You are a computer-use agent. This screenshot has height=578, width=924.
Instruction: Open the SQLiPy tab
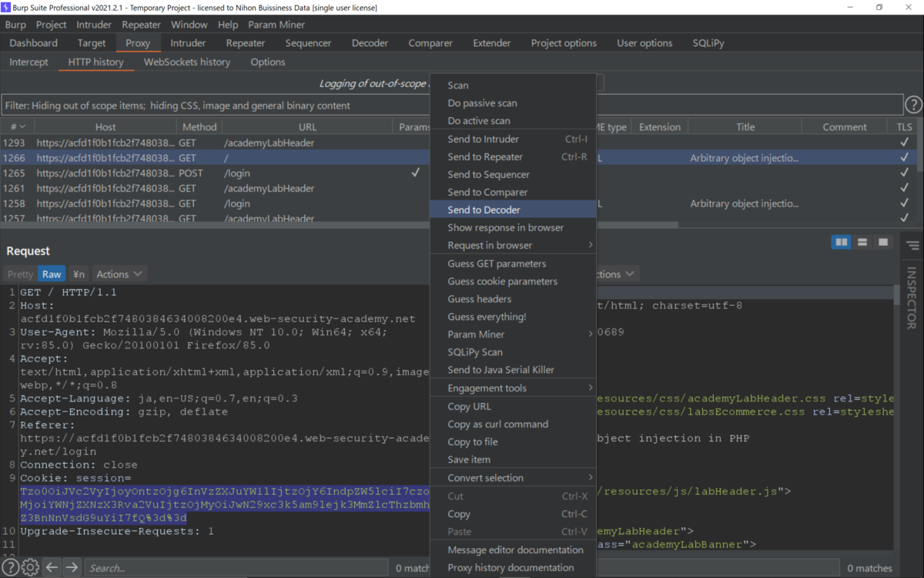pos(708,43)
